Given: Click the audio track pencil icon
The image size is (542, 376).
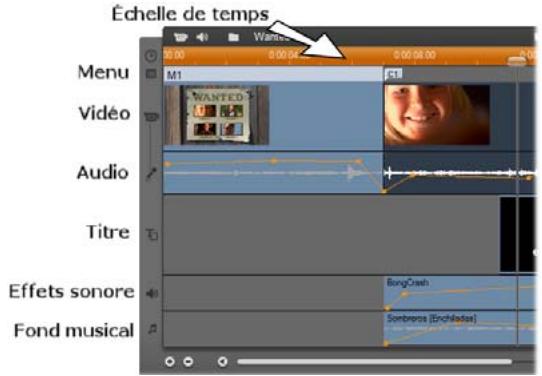Looking at the screenshot, I should pyautogui.click(x=151, y=173).
